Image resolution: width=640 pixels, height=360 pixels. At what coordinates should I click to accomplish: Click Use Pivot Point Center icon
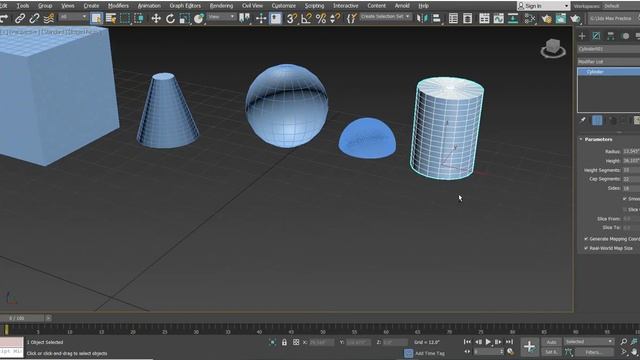244,18
